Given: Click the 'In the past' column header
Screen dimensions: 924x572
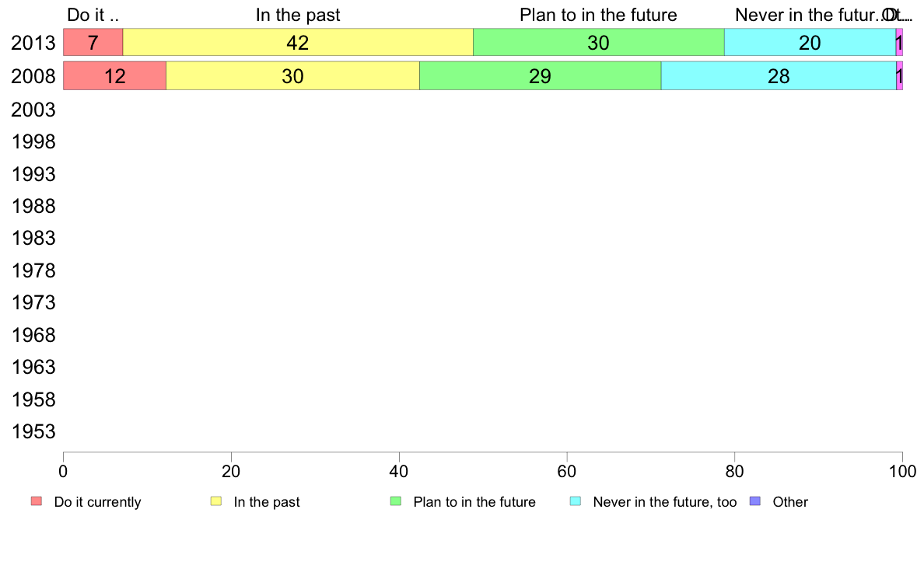Looking at the screenshot, I should point(298,15).
